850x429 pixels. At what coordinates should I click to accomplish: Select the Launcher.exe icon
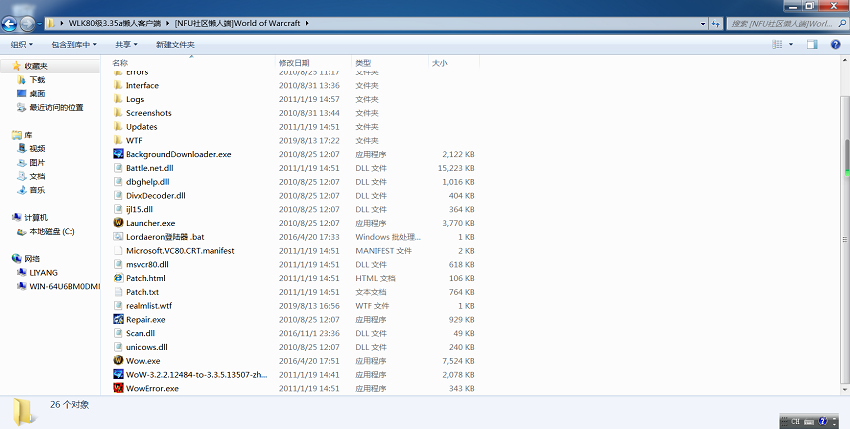tap(118, 223)
